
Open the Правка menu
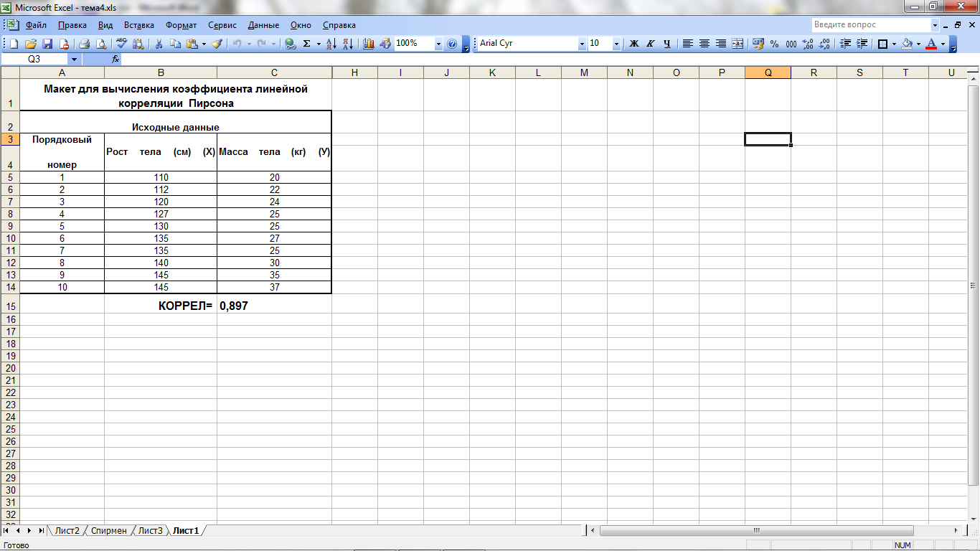[x=72, y=25]
